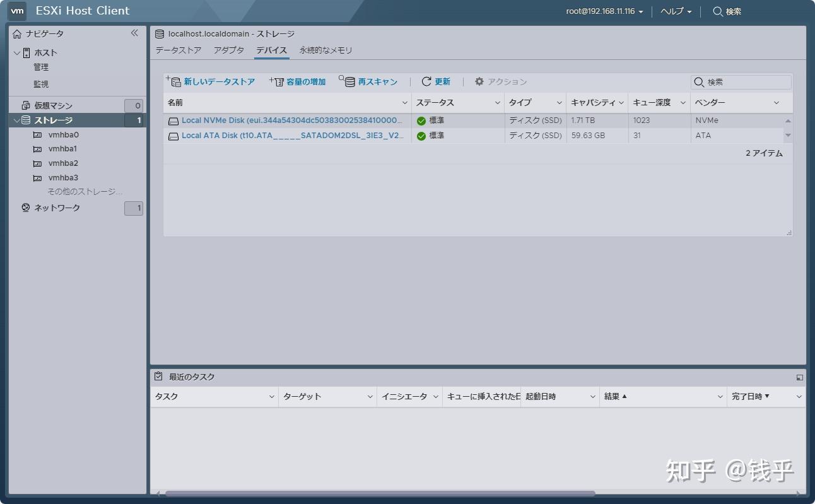815x504 pixels.
Task: Minimize the recent tasks panel
Action: [800, 377]
